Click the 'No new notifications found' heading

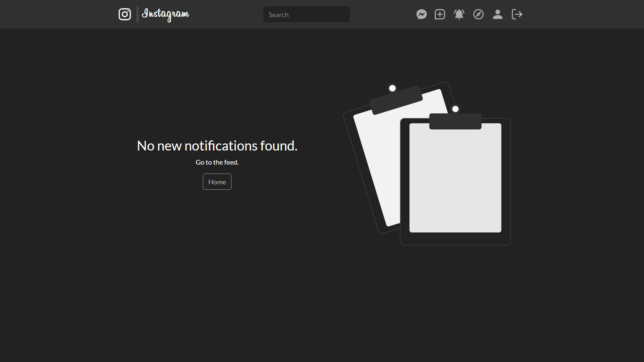[217, 145]
